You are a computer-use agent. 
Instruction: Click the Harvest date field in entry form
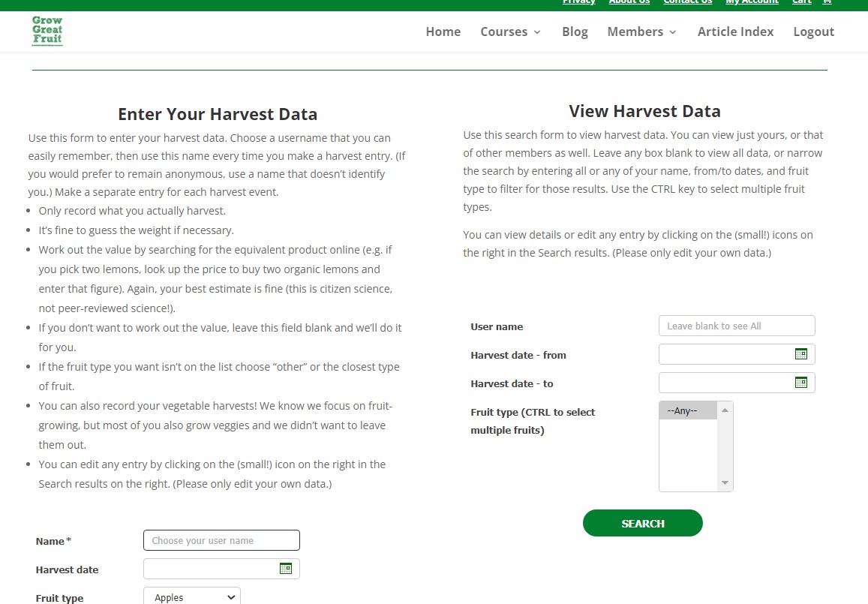pyautogui.click(x=221, y=569)
